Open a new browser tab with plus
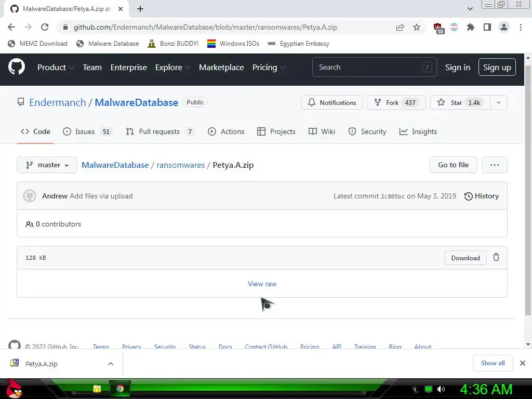Viewport: 532px width, 399px height. coord(140,9)
